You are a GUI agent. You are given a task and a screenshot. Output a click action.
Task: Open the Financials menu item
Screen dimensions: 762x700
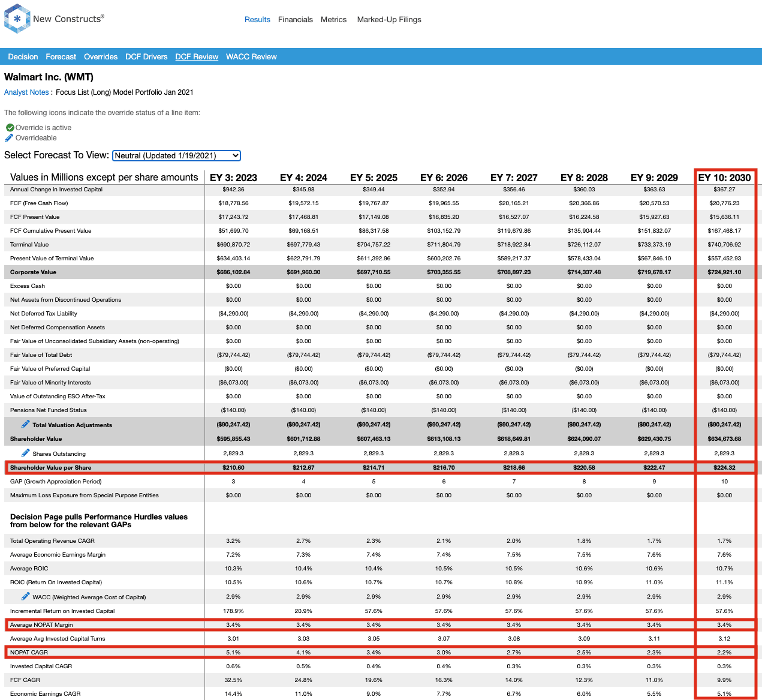click(296, 20)
